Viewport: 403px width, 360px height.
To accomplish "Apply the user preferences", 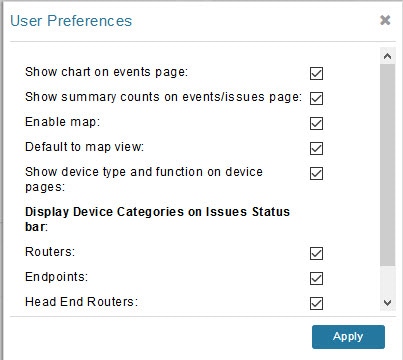I will pyautogui.click(x=348, y=337).
